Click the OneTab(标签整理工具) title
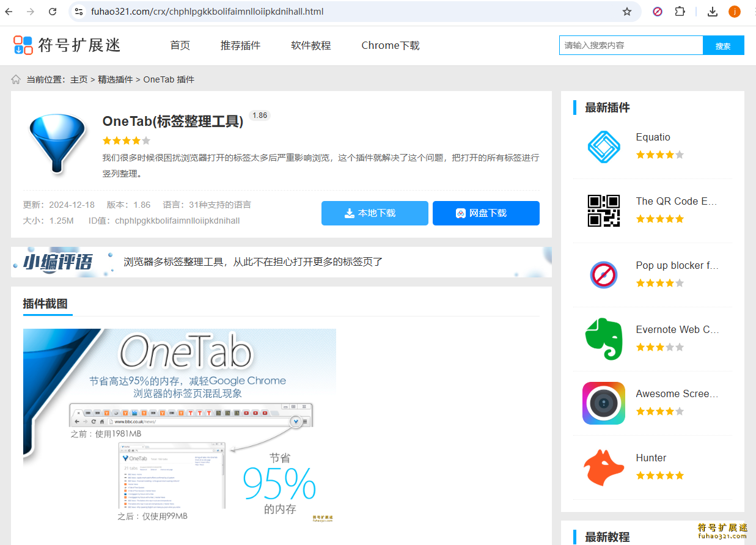Screen dimensions: 756x545 (173, 121)
